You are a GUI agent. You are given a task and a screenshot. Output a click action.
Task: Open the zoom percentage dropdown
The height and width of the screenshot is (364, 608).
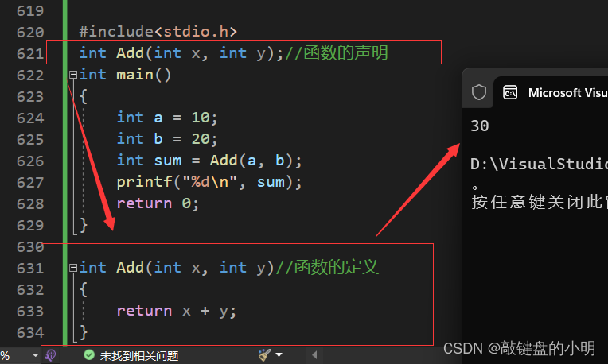tap(35, 355)
